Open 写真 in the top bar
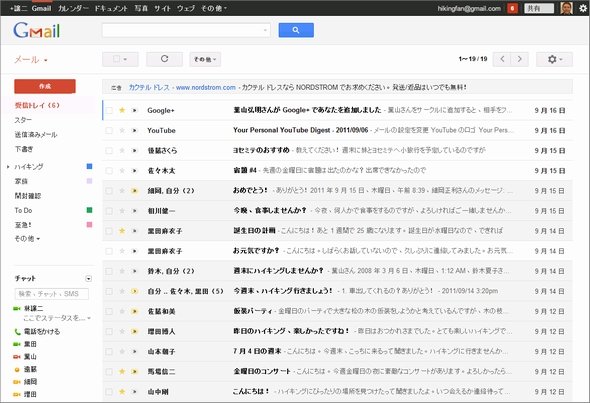 (x=141, y=8)
